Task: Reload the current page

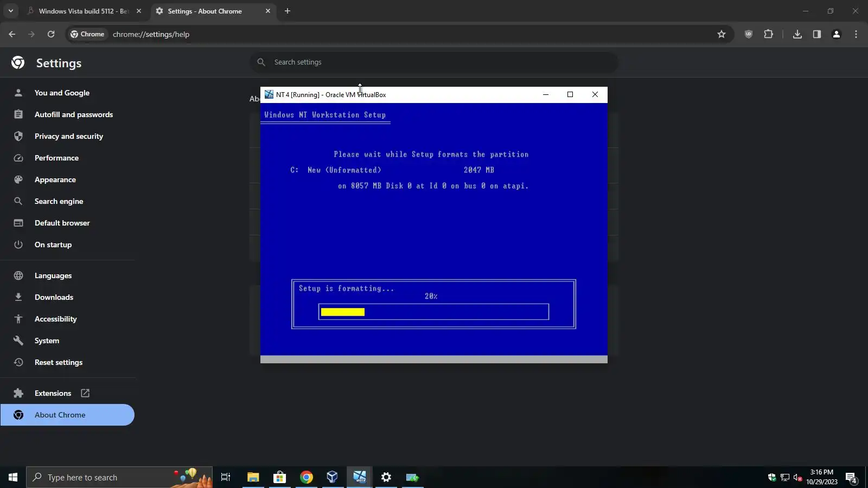Action: point(51,34)
